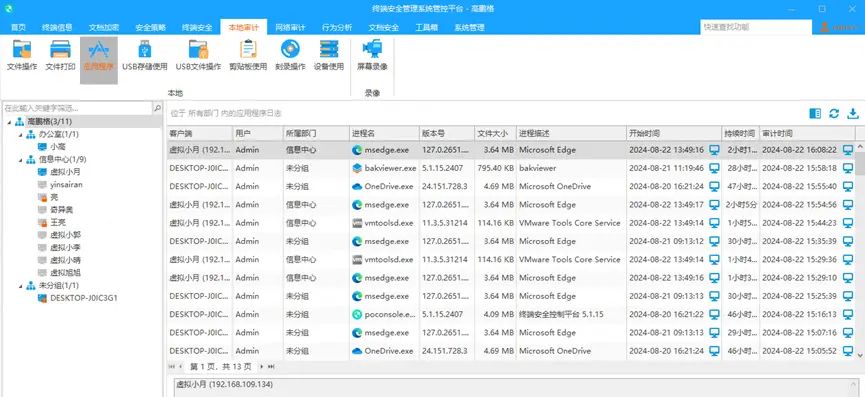Click the column layout icon above table
The image size is (865, 397).
point(815,113)
